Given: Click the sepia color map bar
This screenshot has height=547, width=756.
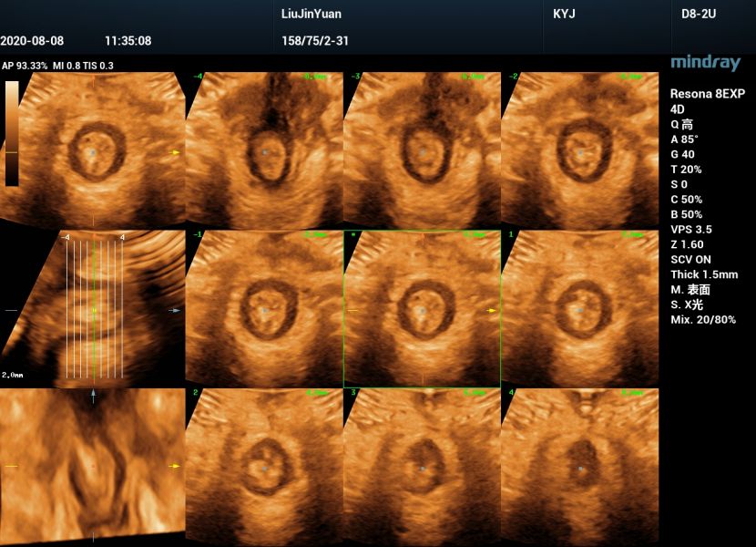Looking at the screenshot, I should click(12, 133).
